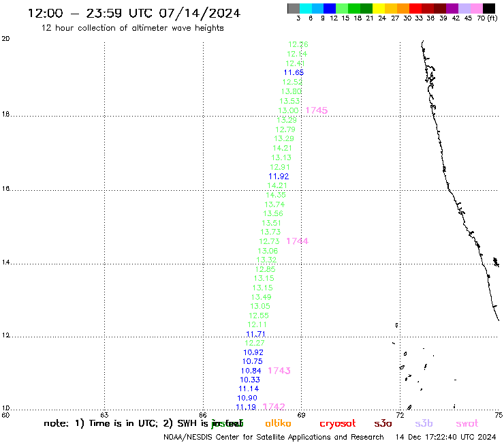Click the wave height value '12.27'
Image resolution: width=504 pixels, height=443 pixels.
click(255, 343)
